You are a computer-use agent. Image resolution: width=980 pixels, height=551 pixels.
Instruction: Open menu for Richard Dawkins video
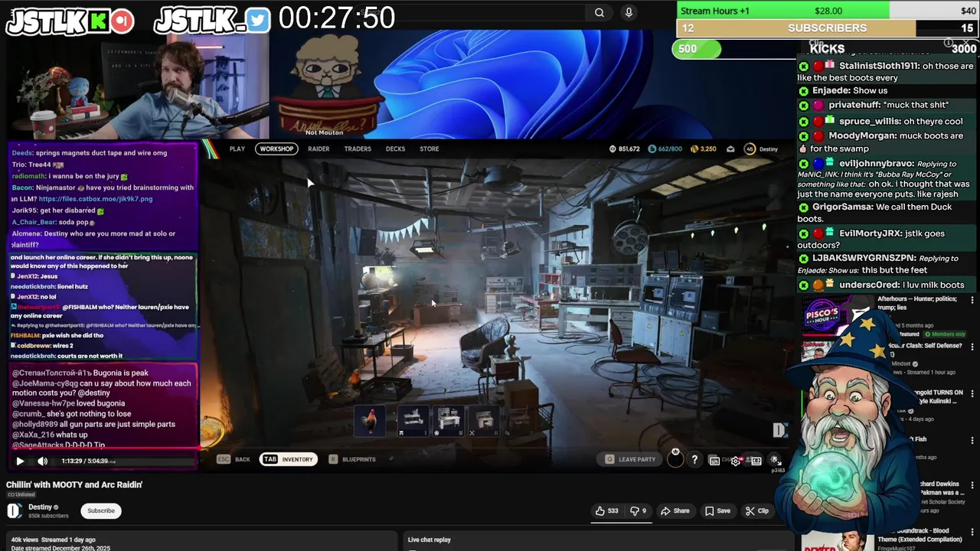(x=972, y=485)
